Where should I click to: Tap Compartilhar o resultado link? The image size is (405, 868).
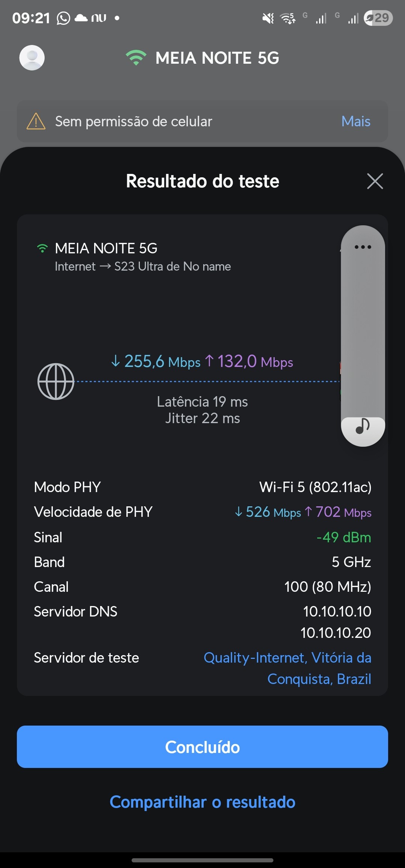point(202,802)
